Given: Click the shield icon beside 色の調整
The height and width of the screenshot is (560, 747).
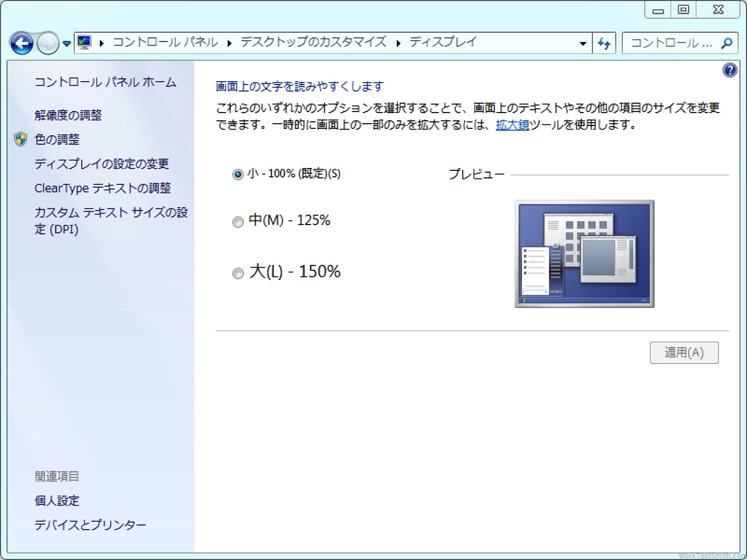Looking at the screenshot, I should 20,139.
